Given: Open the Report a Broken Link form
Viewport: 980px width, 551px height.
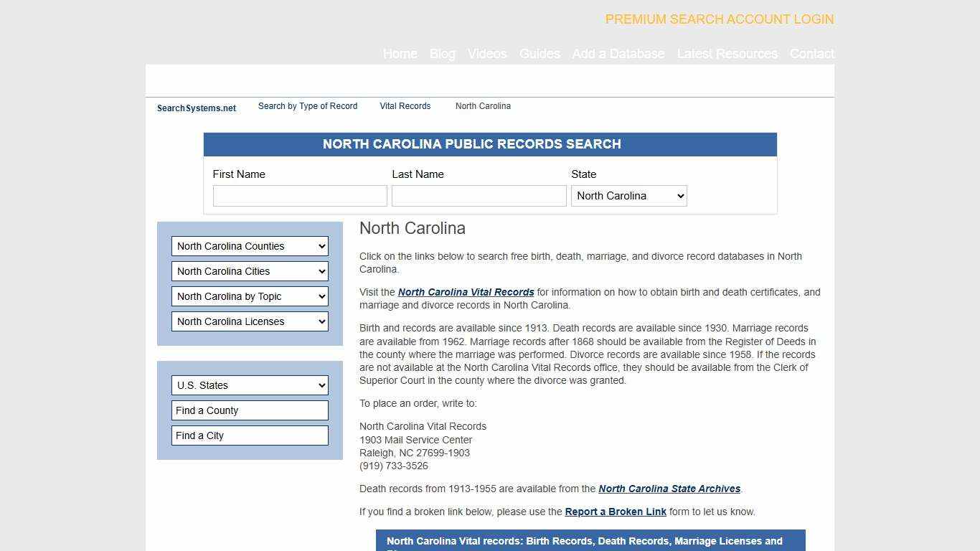Looking at the screenshot, I should point(616,512).
